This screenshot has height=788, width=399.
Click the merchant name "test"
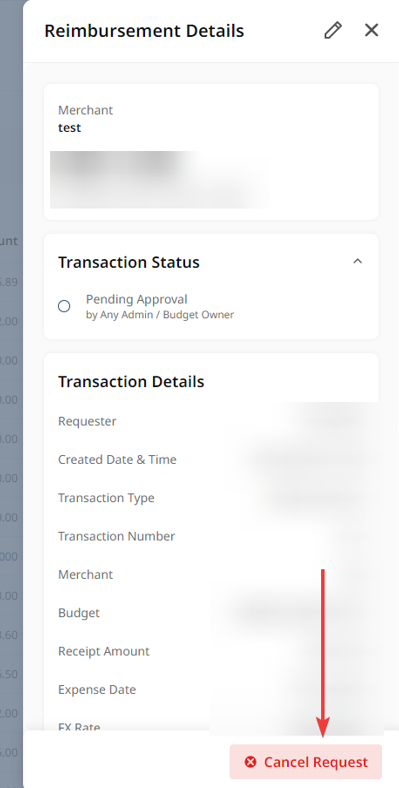[69, 128]
